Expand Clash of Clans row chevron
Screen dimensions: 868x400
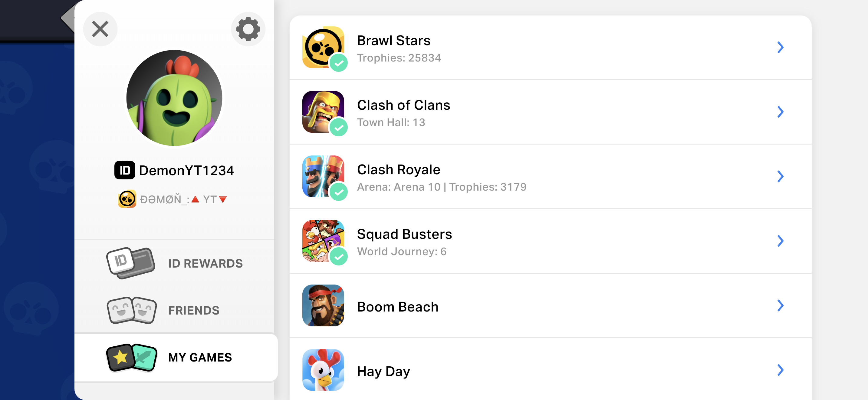click(781, 112)
